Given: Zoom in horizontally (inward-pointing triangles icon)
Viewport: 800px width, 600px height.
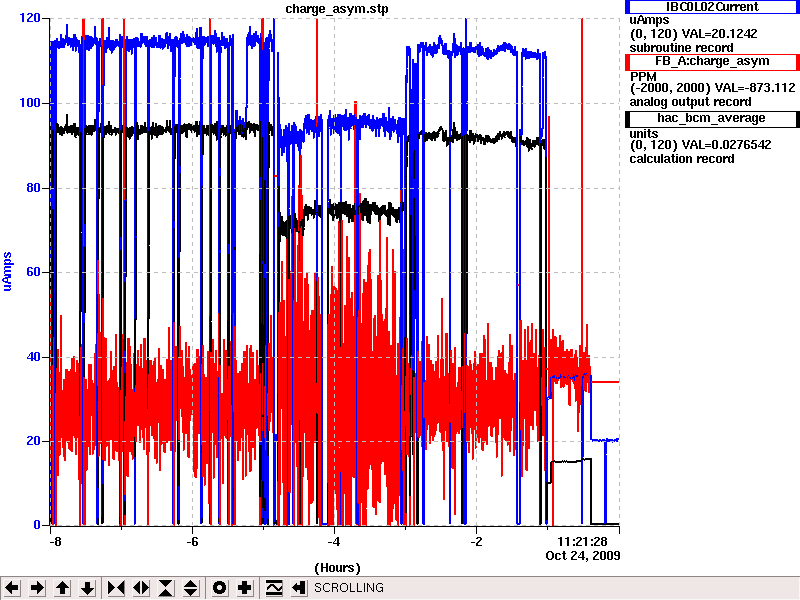Looking at the screenshot, I should [x=116, y=588].
